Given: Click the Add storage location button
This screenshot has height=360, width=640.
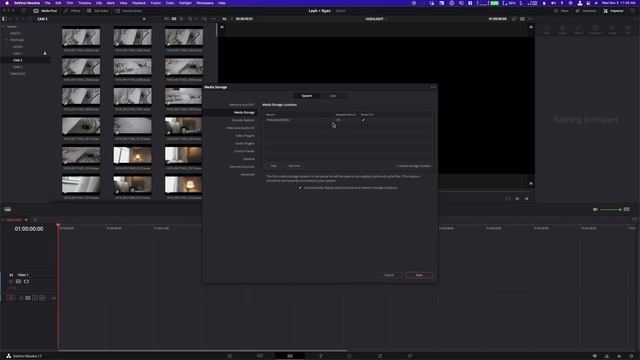Looking at the screenshot, I should pos(273,166).
